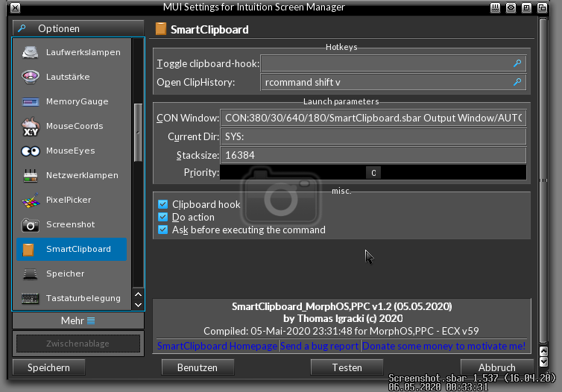Open the Lautstärke speaker icon
Image resolution: width=562 pixels, height=392 pixels.
(31, 77)
